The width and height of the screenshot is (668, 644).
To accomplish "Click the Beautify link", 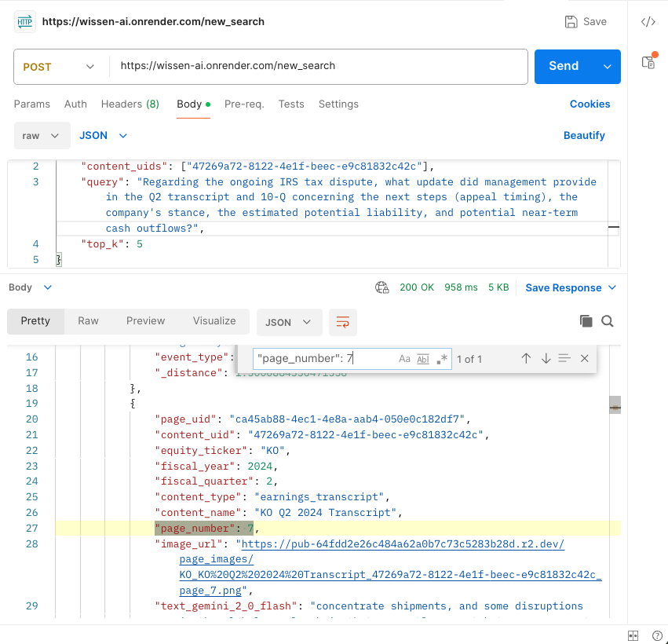I will [x=584, y=136].
